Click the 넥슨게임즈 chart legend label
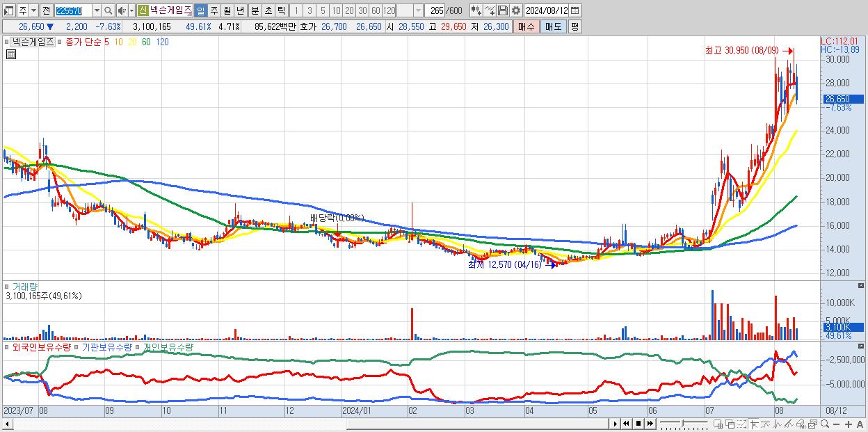The width and height of the screenshot is (868, 432). pyautogui.click(x=33, y=42)
